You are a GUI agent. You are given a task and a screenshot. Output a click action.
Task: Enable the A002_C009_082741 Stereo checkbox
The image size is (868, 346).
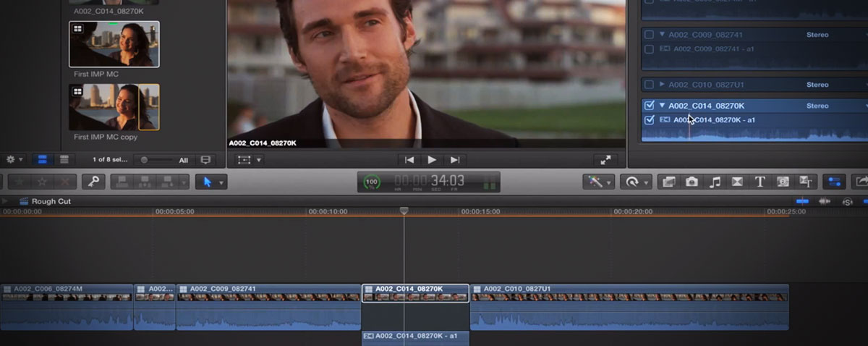click(649, 35)
